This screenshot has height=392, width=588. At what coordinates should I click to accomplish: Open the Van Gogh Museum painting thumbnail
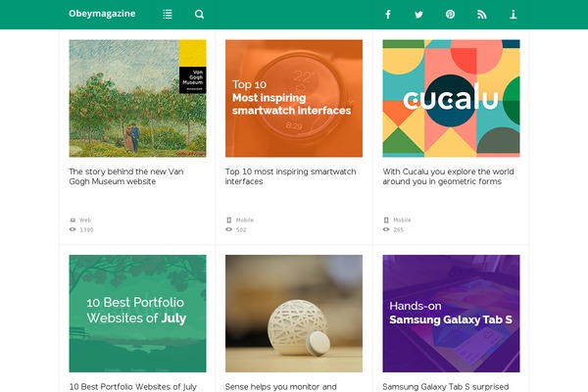point(137,98)
